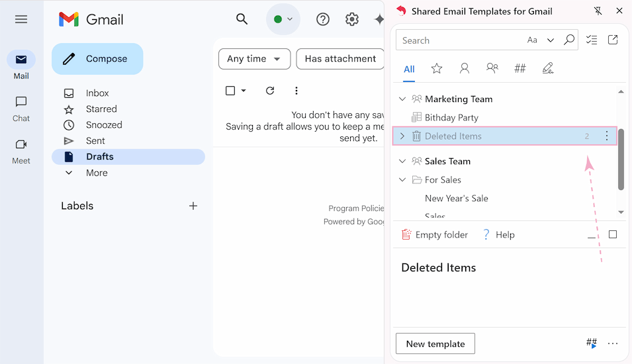
Task: Switch to the ## shortcuts tab
Action: click(x=520, y=68)
